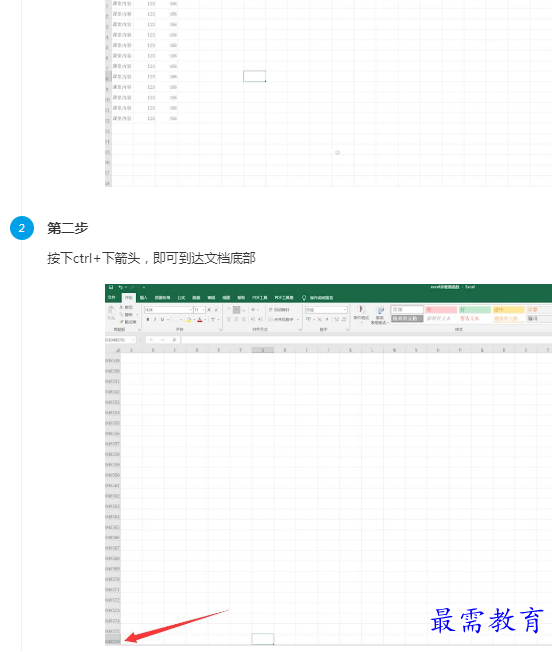Image resolution: width=552 pixels, height=652 pixels.
Task: Click the Top Align icon
Action: pos(229,310)
